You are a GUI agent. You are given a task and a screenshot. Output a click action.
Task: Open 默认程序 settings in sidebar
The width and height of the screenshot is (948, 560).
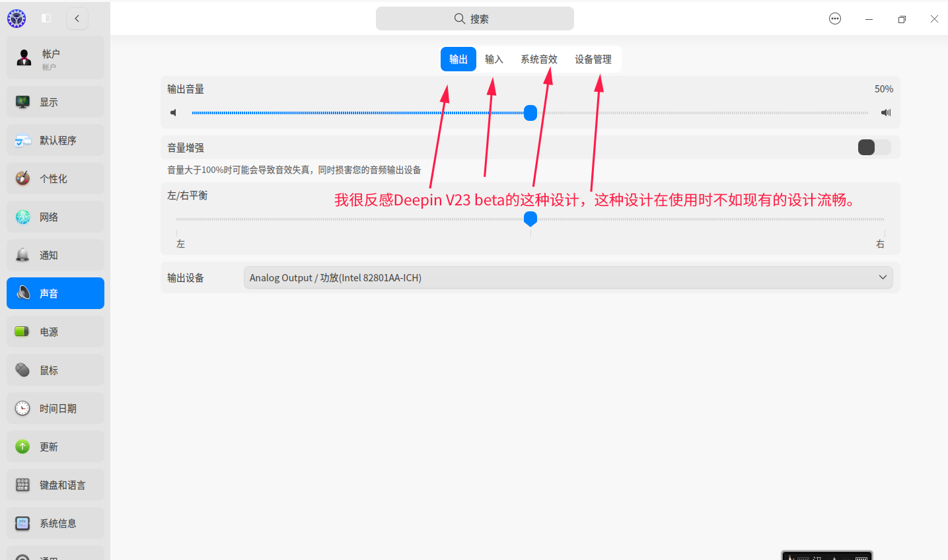point(55,140)
